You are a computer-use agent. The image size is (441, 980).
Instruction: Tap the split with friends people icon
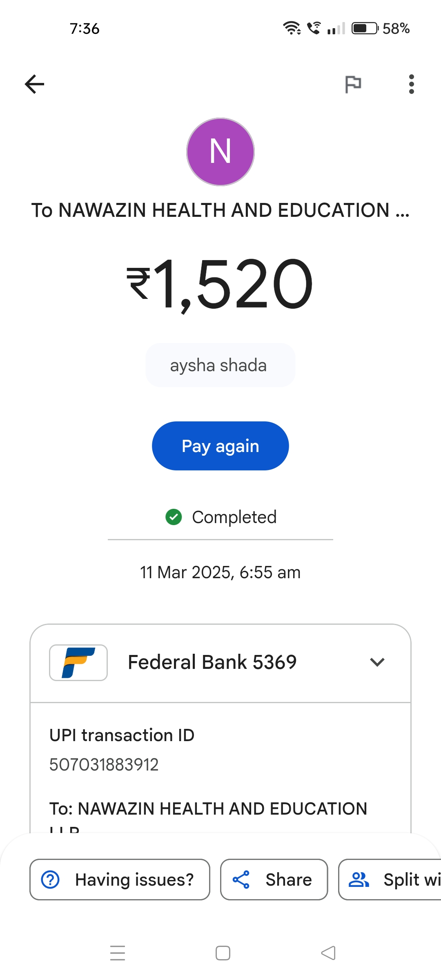point(359,880)
